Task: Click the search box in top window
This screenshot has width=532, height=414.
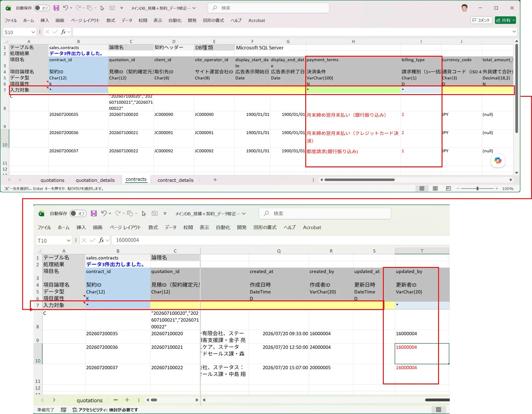Action: coord(269,8)
